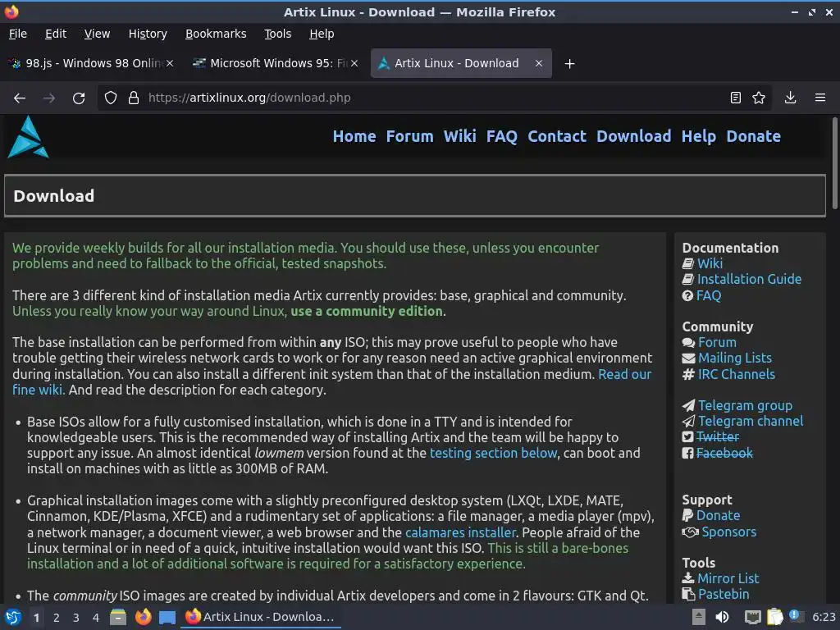The height and width of the screenshot is (630, 840).
Task: Open the Mirror List link
Action: pos(728,578)
